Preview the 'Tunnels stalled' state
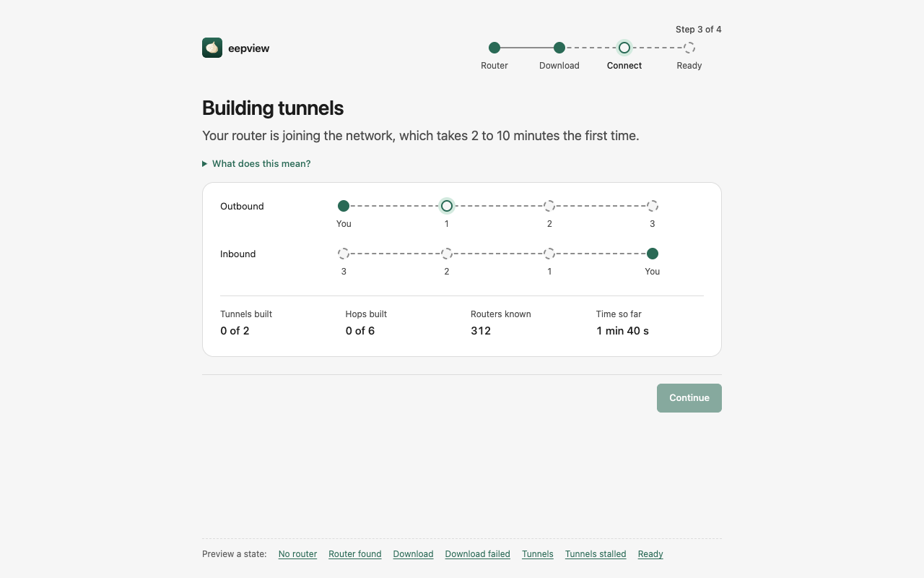Screen dimensions: 924x578 [x=596, y=554]
